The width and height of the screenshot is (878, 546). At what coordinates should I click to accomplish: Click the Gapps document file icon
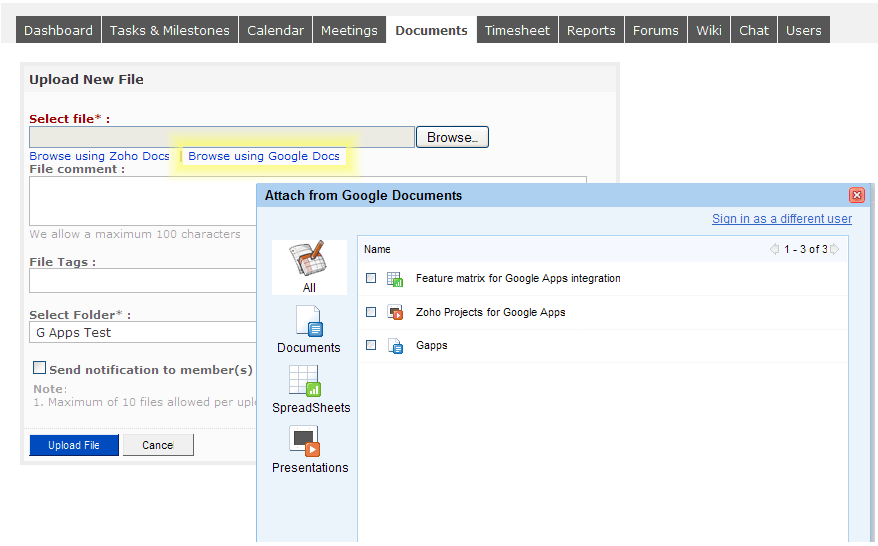click(395, 346)
